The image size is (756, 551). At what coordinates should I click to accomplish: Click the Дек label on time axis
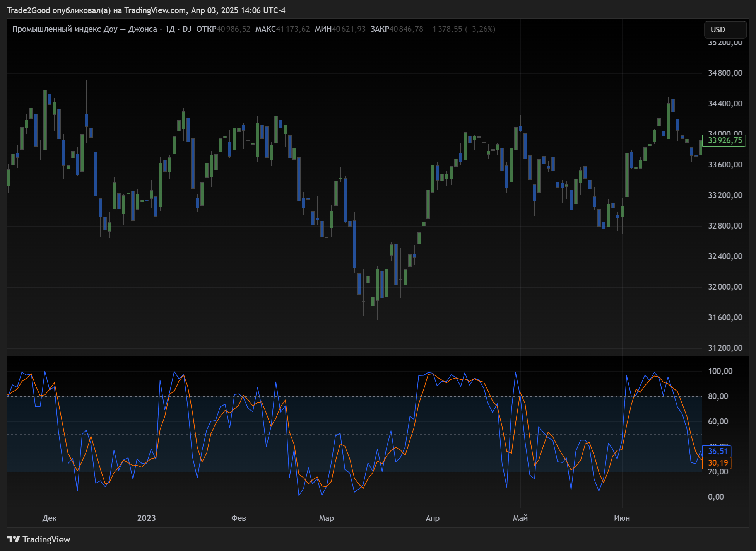pos(49,518)
